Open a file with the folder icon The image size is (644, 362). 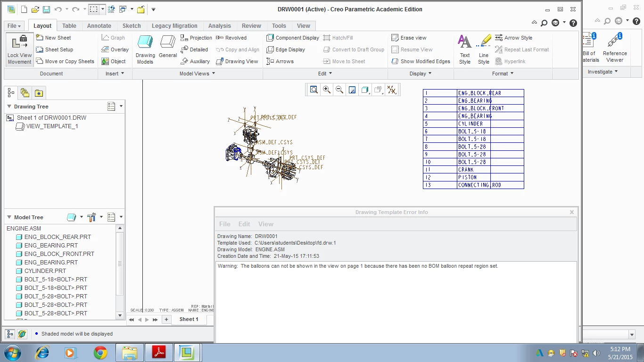pos(35,9)
